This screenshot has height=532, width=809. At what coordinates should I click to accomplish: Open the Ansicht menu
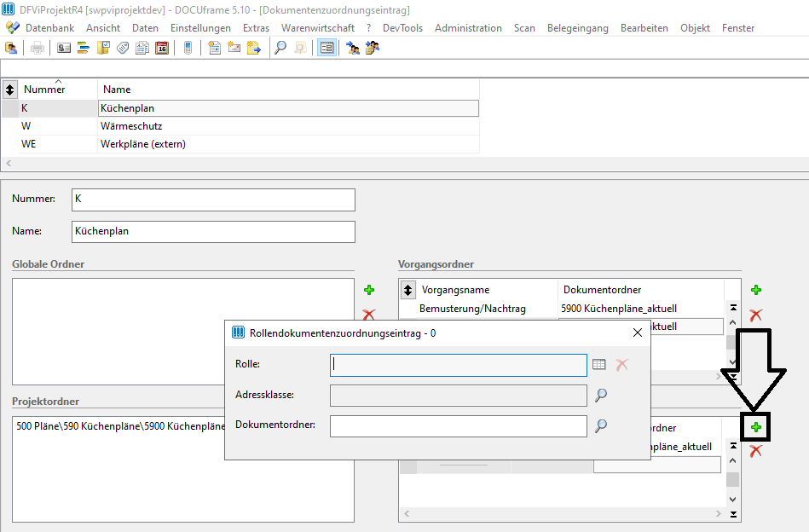[103, 28]
